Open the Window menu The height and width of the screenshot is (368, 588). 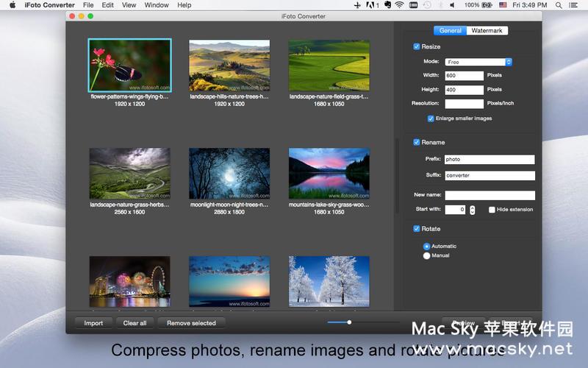[157, 5]
